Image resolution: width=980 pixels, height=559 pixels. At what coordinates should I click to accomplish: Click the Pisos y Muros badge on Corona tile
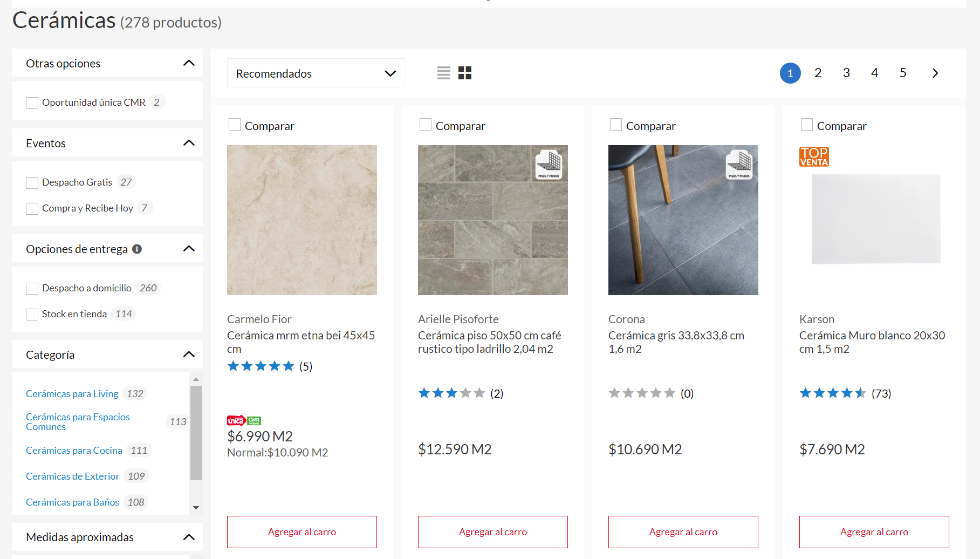click(739, 164)
